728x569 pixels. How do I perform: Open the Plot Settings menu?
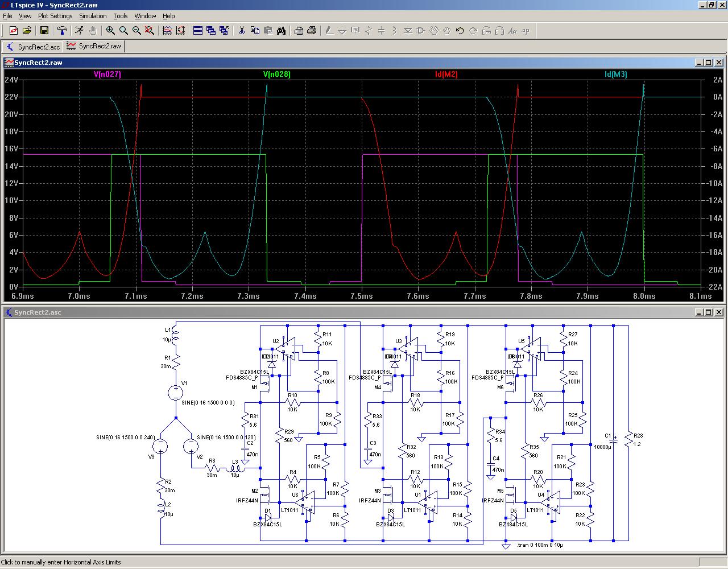tap(55, 16)
